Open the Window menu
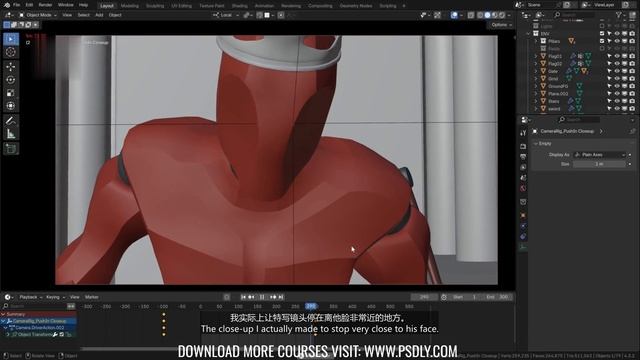Image resolution: width=640 pixels, height=360 pixels. pyautogui.click(x=65, y=5)
